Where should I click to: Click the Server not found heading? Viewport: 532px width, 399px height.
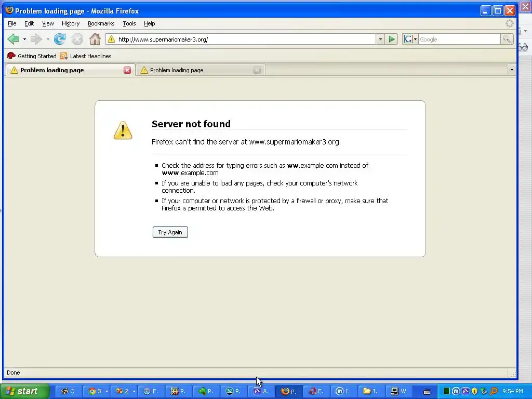191,124
